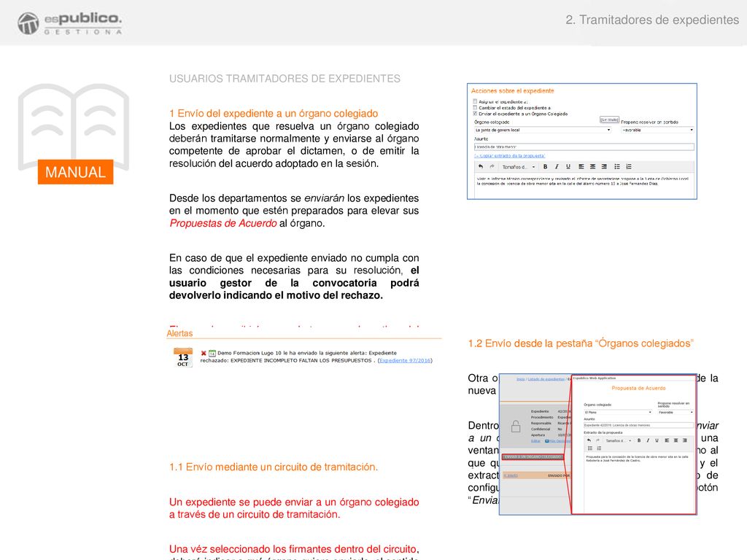Click redo in Propuesta de Acuerdo editor
747x560 pixels.
[597, 440]
